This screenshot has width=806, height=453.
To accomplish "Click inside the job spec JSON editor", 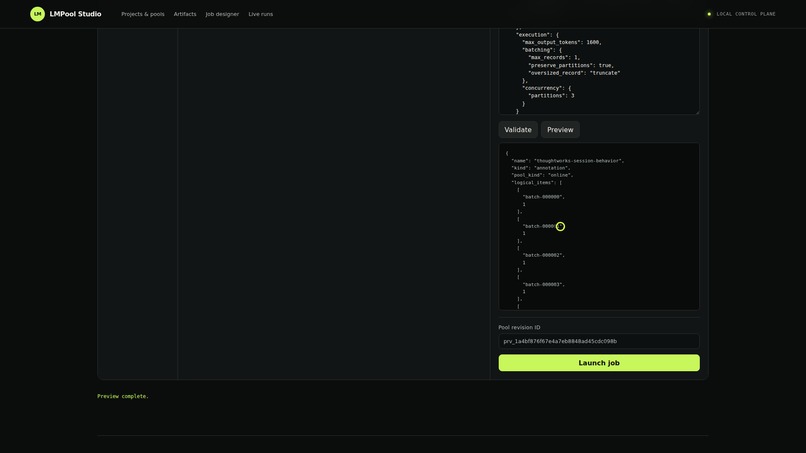I will pyautogui.click(x=599, y=71).
